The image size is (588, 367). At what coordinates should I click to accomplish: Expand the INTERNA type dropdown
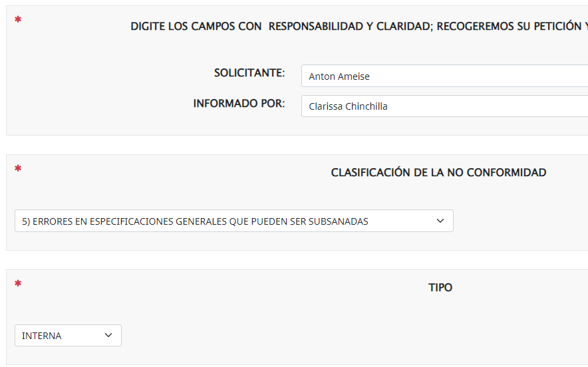pos(68,336)
